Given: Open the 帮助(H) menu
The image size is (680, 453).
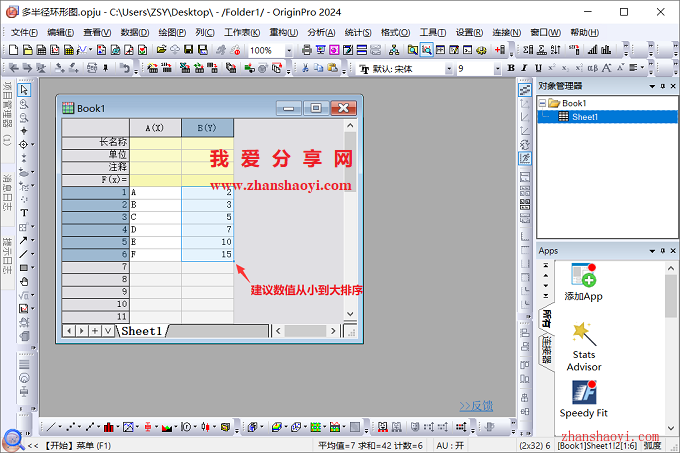Looking at the screenshot, I should click(x=584, y=33).
